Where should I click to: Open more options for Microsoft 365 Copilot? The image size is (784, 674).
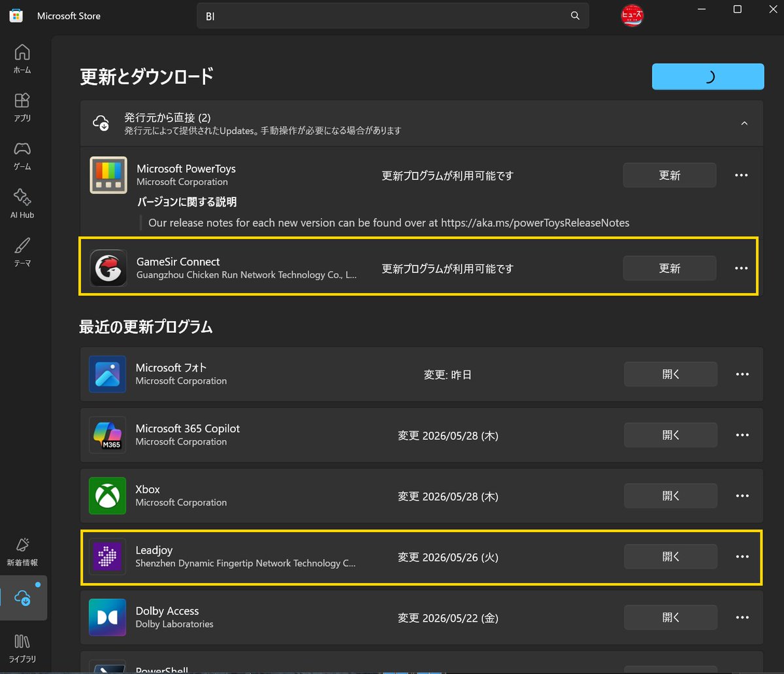coord(742,435)
